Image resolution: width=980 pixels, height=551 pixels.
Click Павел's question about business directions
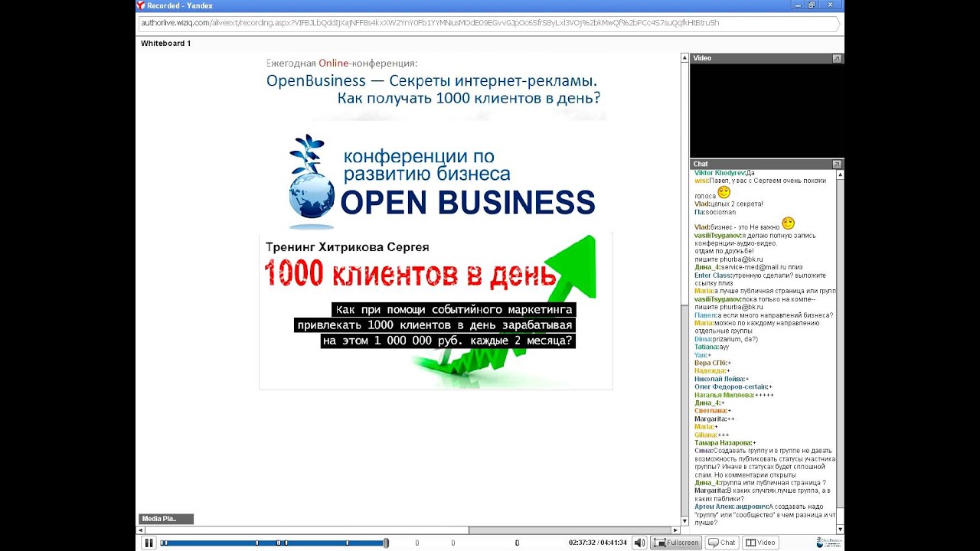point(764,315)
